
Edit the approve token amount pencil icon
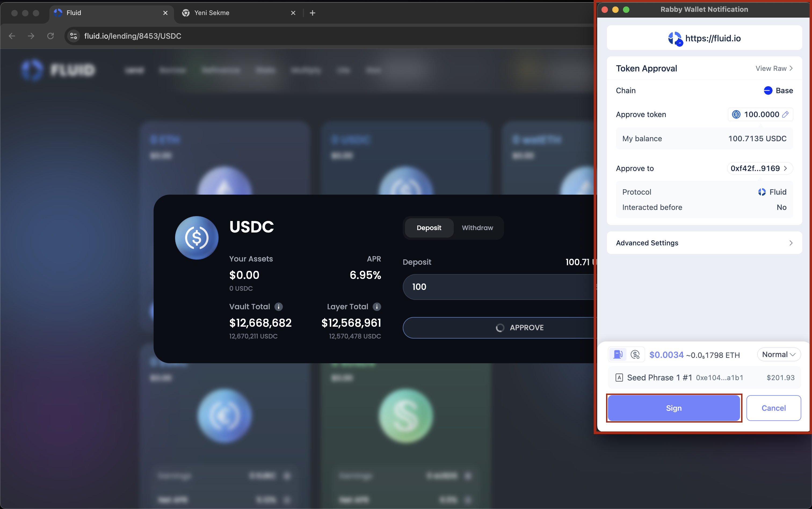[785, 114]
